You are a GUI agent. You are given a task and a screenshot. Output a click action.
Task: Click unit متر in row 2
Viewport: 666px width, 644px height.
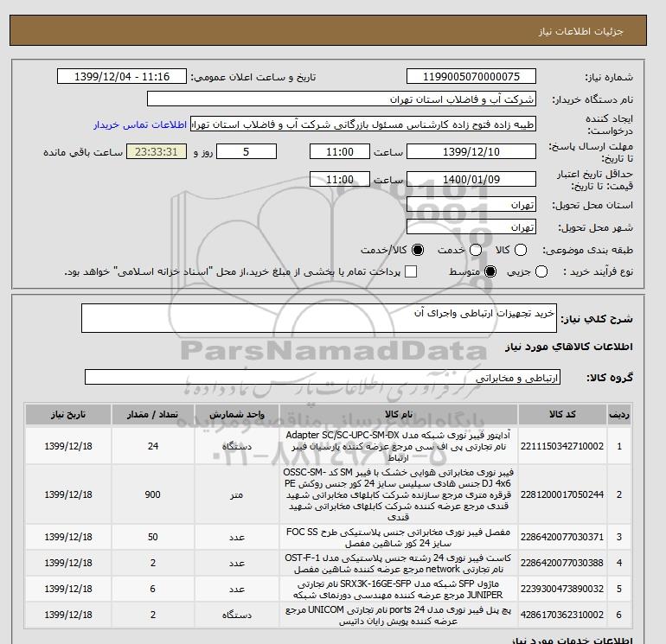coord(237,495)
